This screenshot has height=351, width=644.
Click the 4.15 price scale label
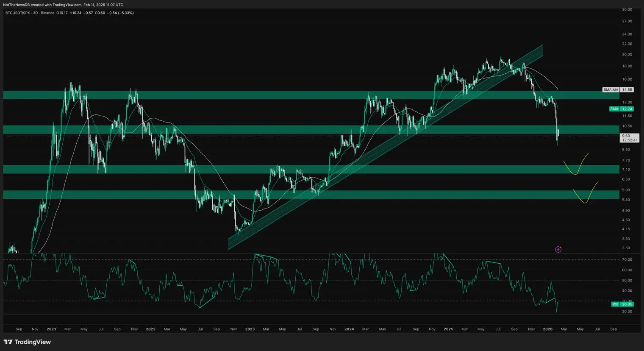[626, 229]
